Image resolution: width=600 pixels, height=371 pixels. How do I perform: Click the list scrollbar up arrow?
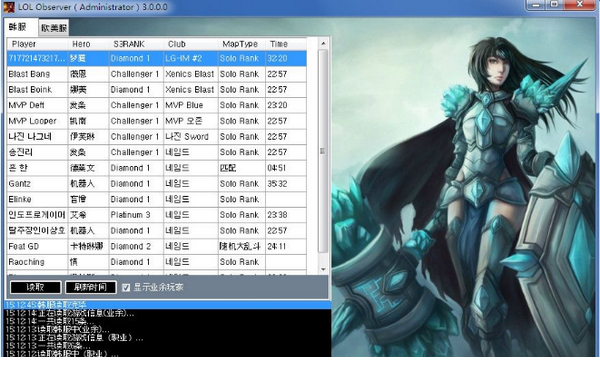coord(323,44)
